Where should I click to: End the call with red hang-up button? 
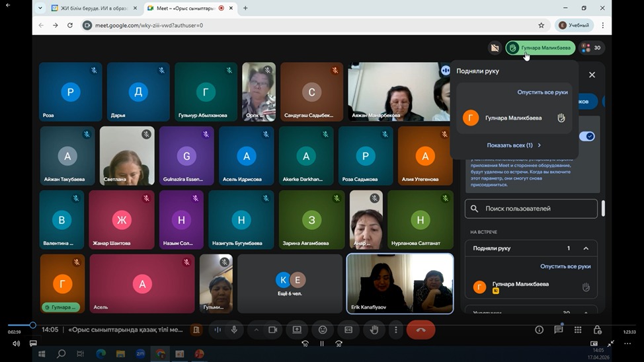(421, 330)
